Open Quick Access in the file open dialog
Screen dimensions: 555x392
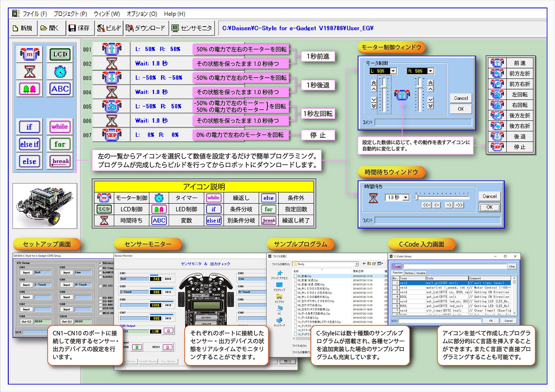(x=279, y=275)
